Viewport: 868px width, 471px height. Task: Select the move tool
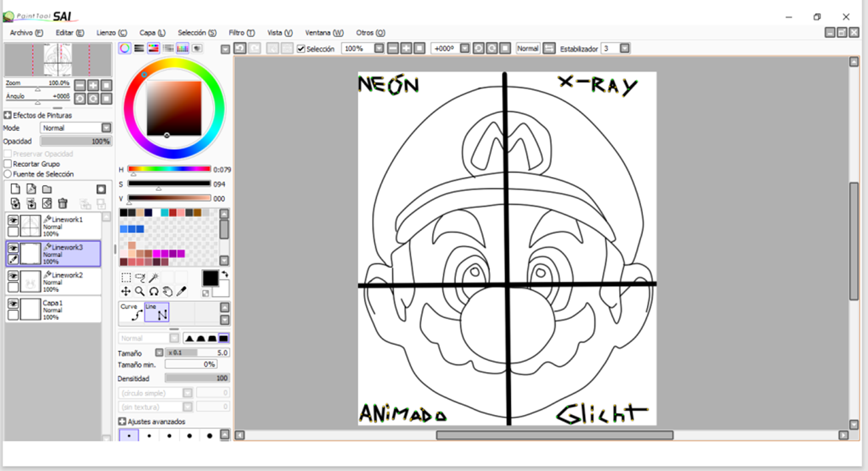(126, 291)
